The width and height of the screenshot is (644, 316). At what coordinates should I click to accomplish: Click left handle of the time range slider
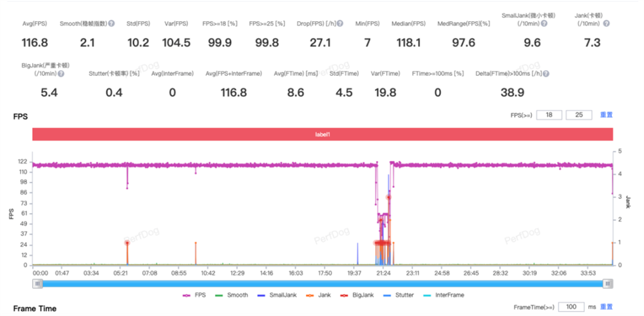coord(37,284)
